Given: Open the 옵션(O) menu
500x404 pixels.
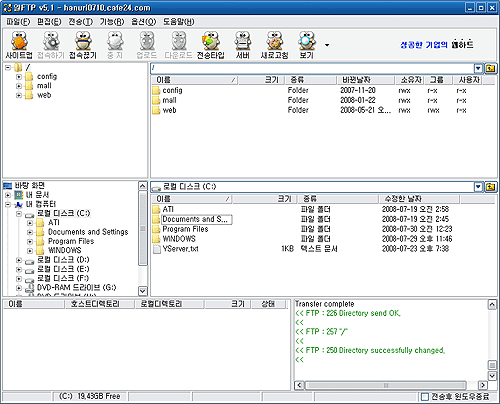Looking at the screenshot, I should 143,22.
